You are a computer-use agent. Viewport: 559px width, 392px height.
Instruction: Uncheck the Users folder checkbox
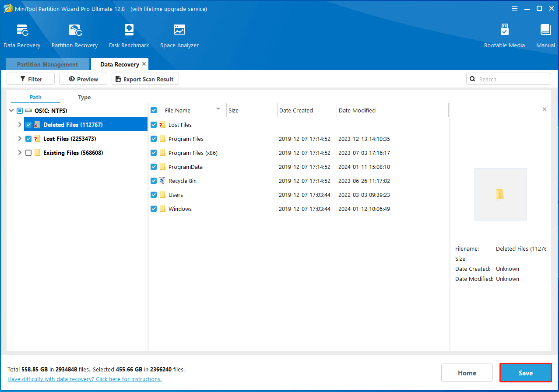[x=154, y=195]
